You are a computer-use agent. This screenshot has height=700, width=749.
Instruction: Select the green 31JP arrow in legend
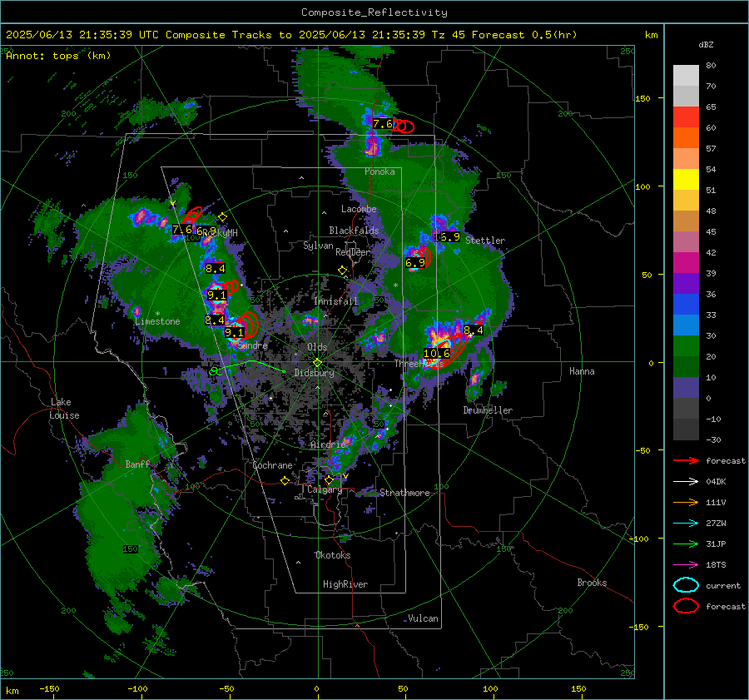click(x=686, y=544)
